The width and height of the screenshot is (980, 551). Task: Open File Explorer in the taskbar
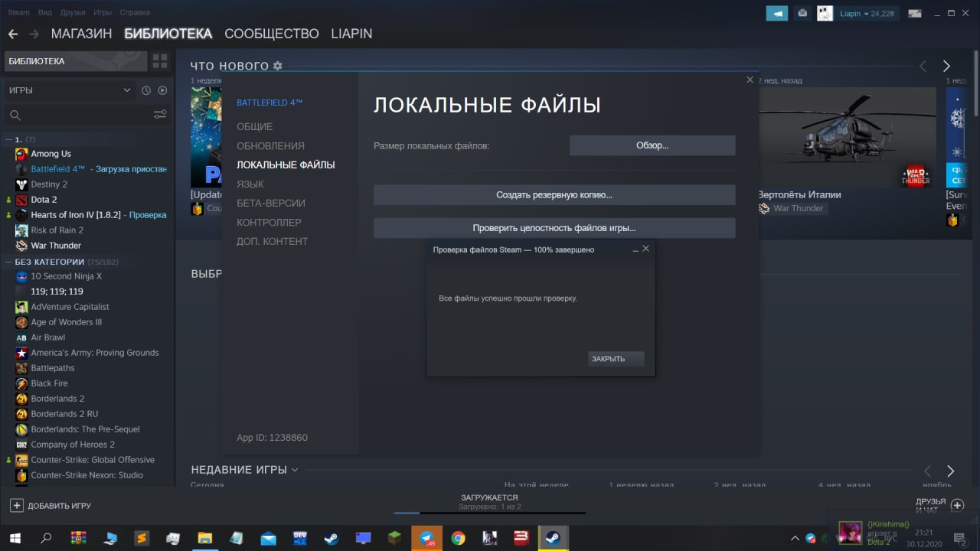coord(204,538)
